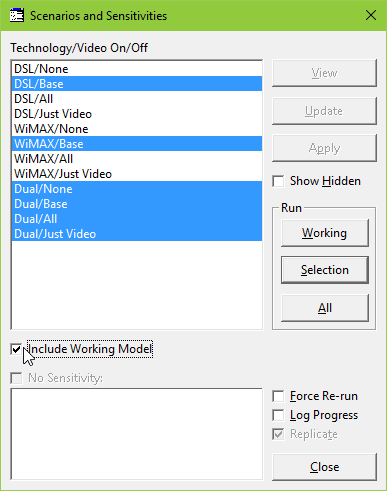Close the dialog with the X button
The width and height of the screenshot is (387, 491).
[371, 15]
